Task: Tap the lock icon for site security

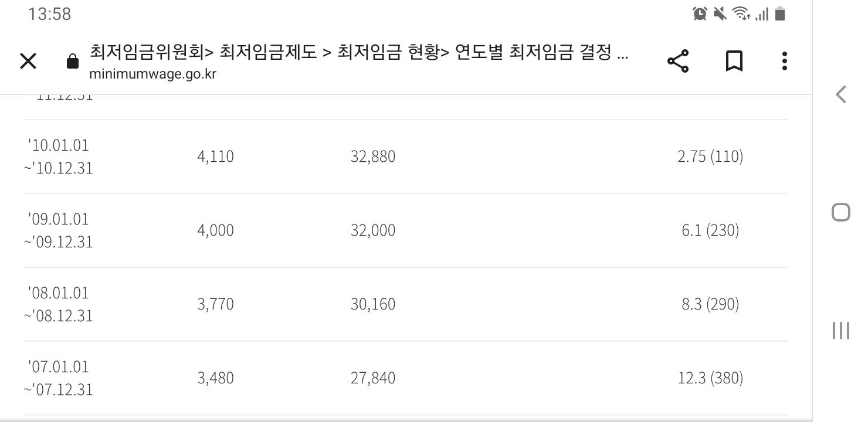Action: click(x=73, y=62)
